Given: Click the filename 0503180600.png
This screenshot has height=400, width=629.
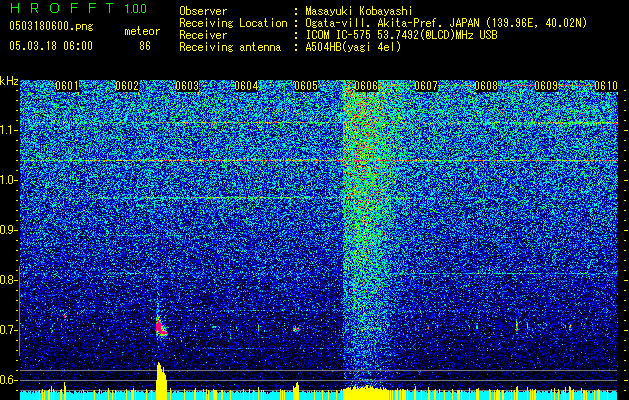Looking at the screenshot, I should (x=51, y=27).
